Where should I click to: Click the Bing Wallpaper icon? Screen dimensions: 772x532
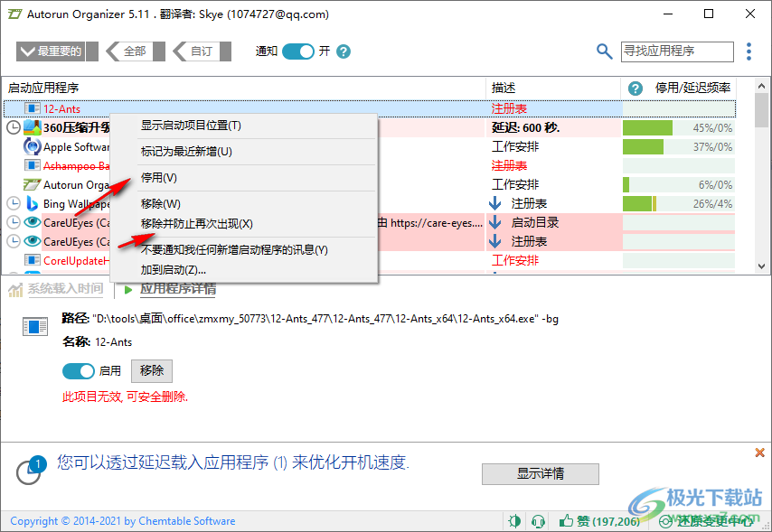[32, 203]
